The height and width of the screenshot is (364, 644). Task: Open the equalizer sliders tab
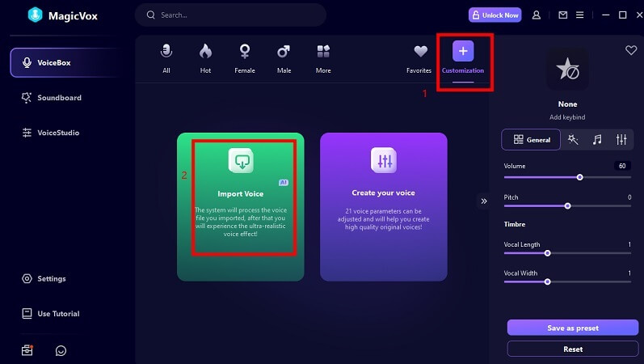[621, 140]
